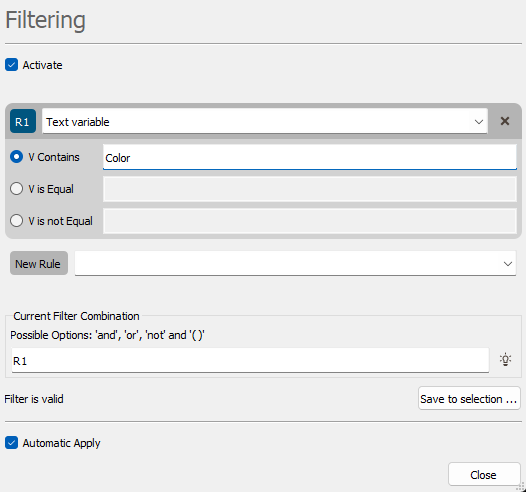Screen dimensions: 526x492
Task: Open the Text variable dropdown
Action: (x=265, y=121)
